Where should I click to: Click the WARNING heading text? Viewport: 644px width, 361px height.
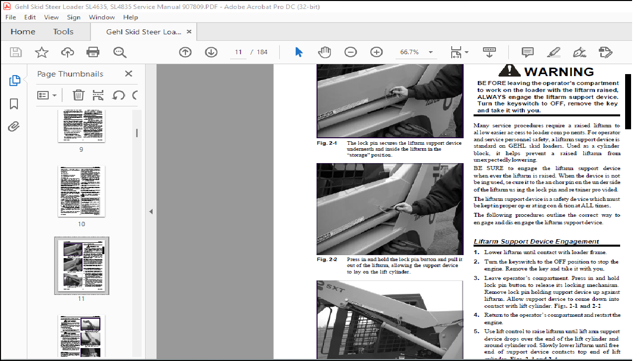pyautogui.click(x=559, y=72)
